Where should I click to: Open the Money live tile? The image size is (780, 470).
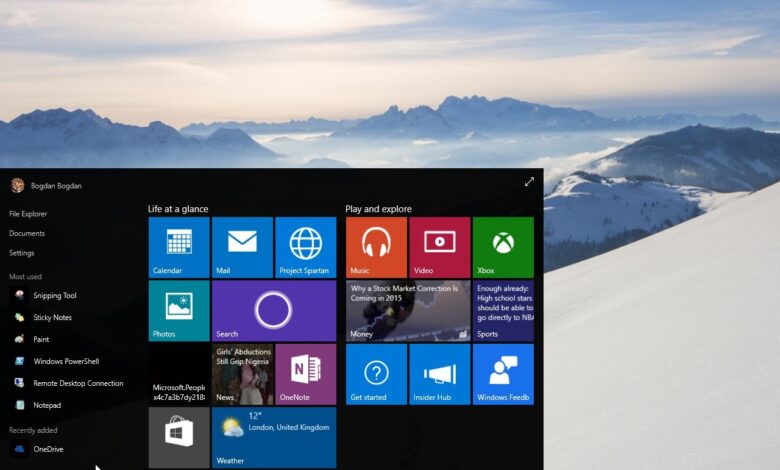[x=408, y=311]
